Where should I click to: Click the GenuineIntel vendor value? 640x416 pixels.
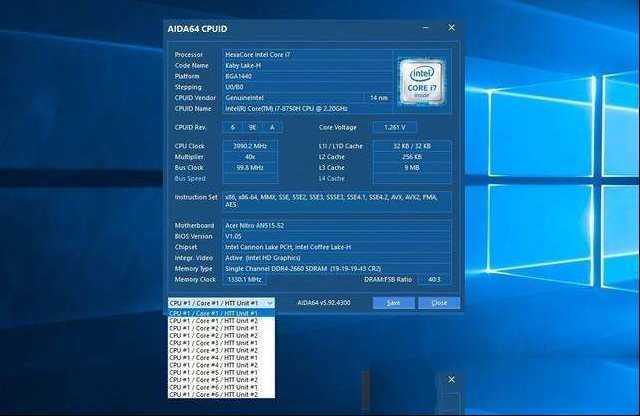pyautogui.click(x=293, y=98)
